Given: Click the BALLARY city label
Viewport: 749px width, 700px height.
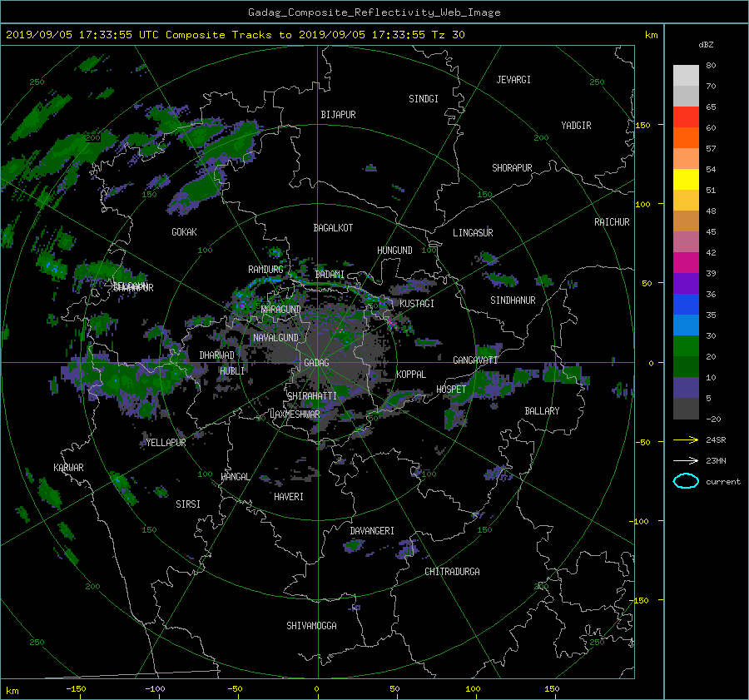Looking at the screenshot, I should click(542, 411).
